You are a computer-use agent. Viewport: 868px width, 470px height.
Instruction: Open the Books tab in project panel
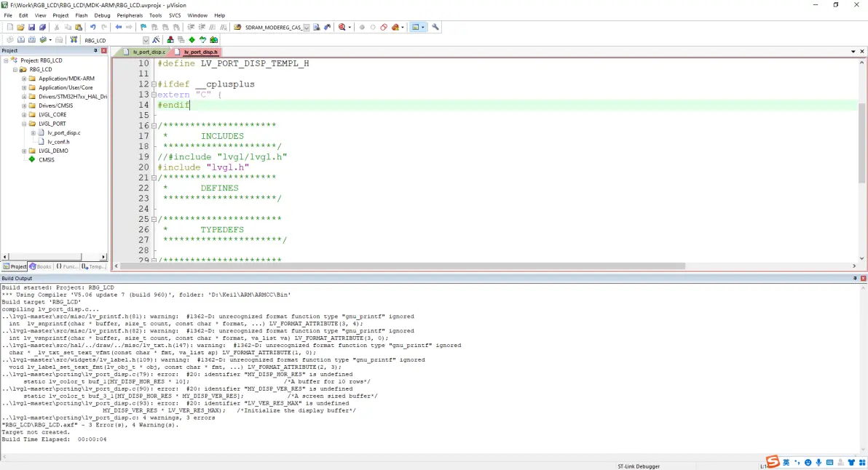(x=41, y=267)
